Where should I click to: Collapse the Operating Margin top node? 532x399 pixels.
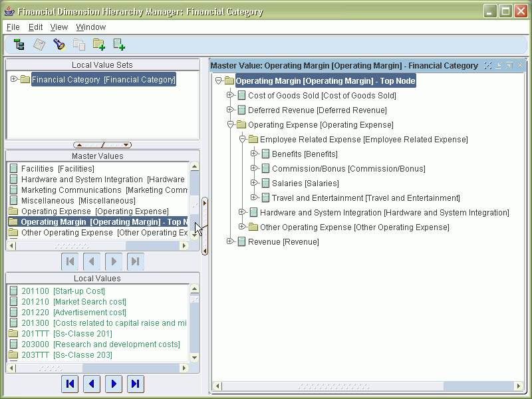pos(219,80)
